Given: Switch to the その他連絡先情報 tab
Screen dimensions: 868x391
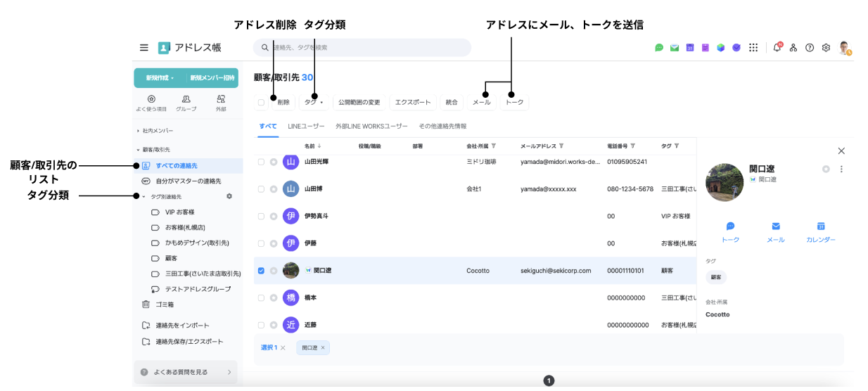Looking at the screenshot, I should click(442, 127).
